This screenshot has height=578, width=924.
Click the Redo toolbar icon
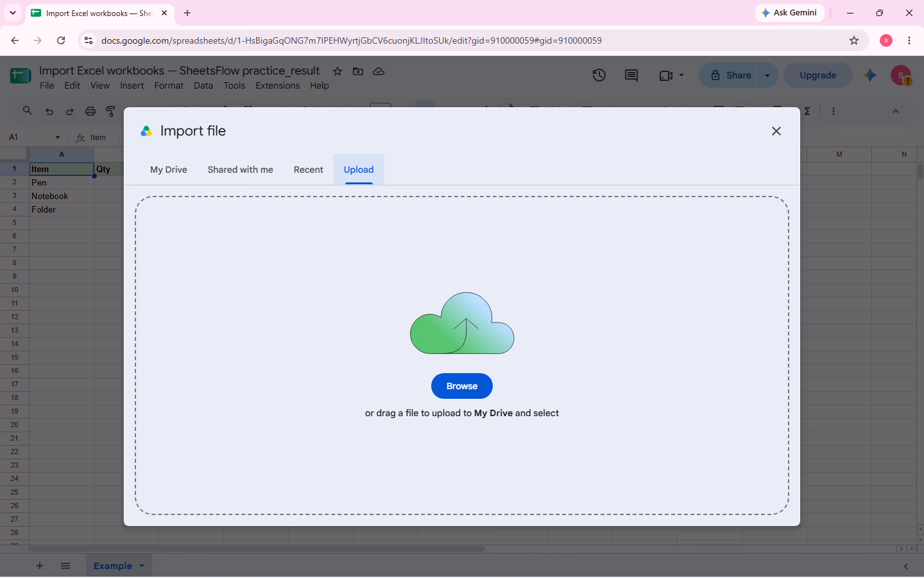[x=70, y=111]
